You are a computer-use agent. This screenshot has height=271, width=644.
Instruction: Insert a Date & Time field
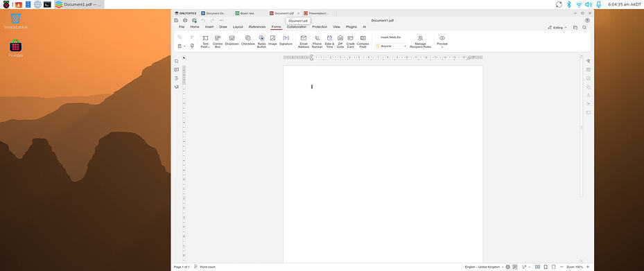(329, 42)
